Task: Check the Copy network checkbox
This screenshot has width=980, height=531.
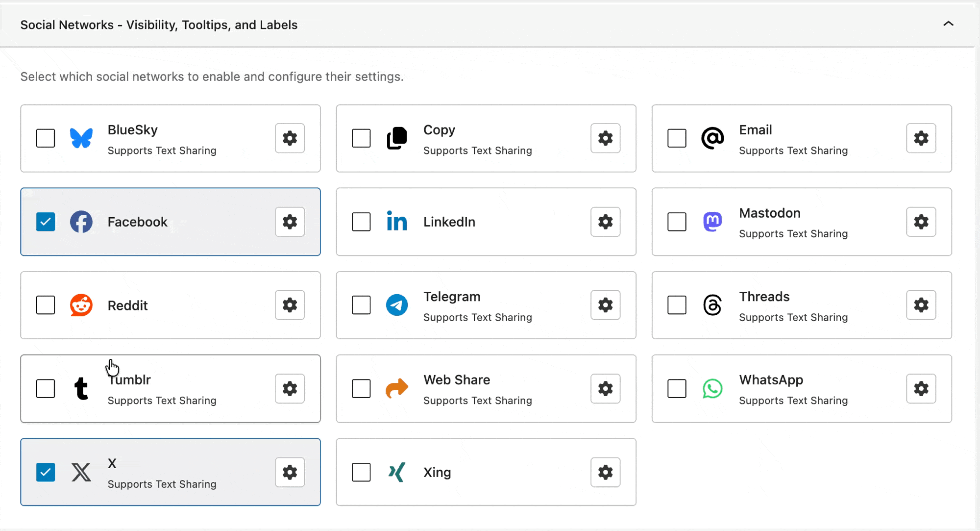Action: coord(361,138)
